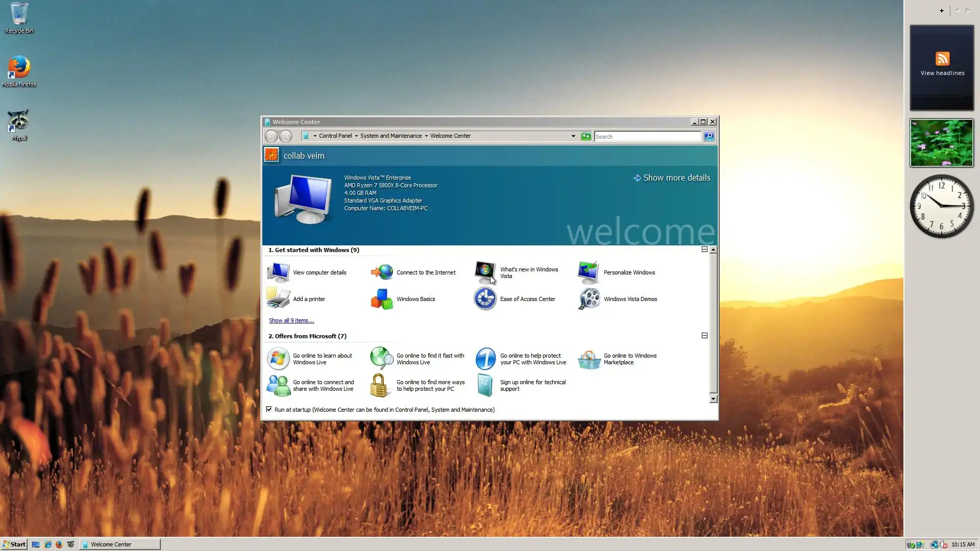Open the Windows Marketplace basket icon
The width and height of the screenshot is (980, 551).
[589, 359]
